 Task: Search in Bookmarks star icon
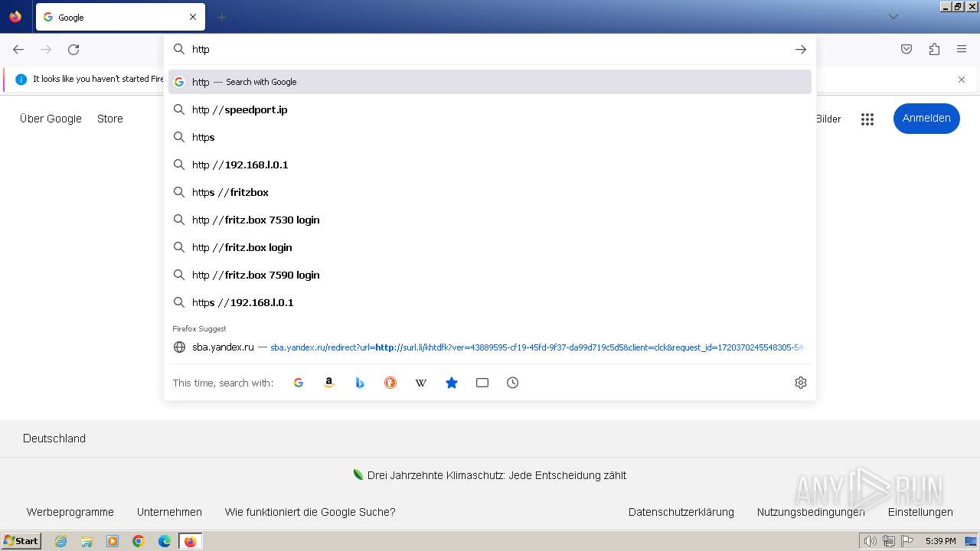click(x=452, y=383)
